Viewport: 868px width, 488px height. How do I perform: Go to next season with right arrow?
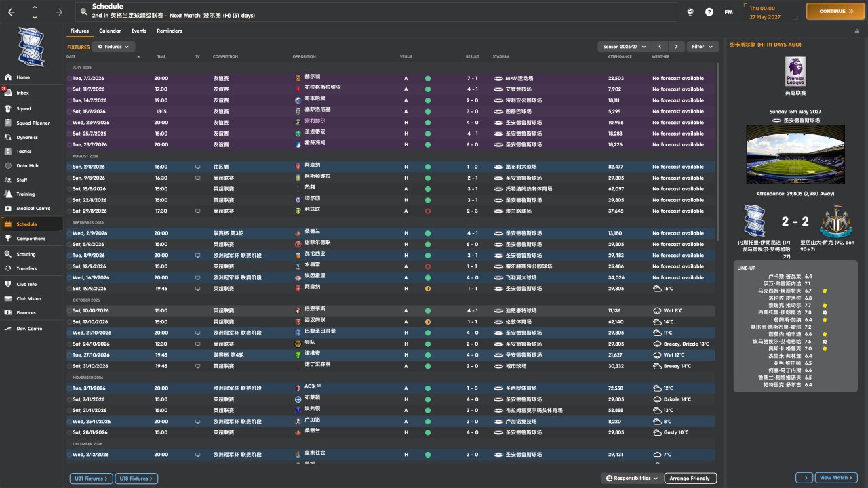pyautogui.click(x=675, y=47)
